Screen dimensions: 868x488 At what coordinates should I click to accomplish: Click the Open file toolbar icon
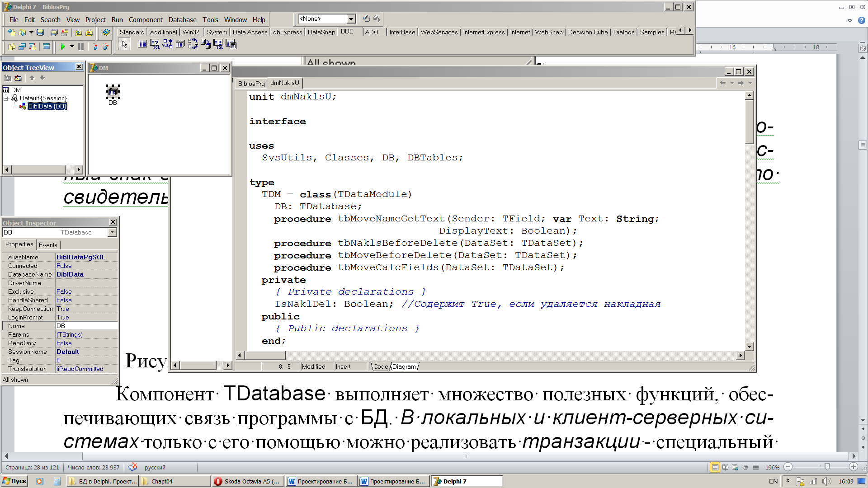click(x=22, y=33)
